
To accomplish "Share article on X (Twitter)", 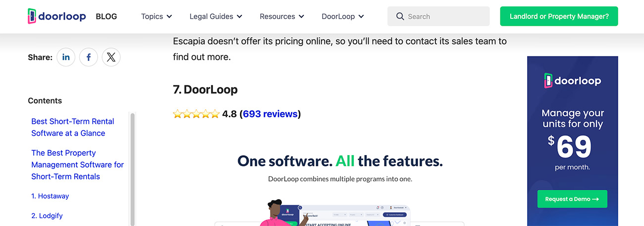I will pyautogui.click(x=111, y=57).
